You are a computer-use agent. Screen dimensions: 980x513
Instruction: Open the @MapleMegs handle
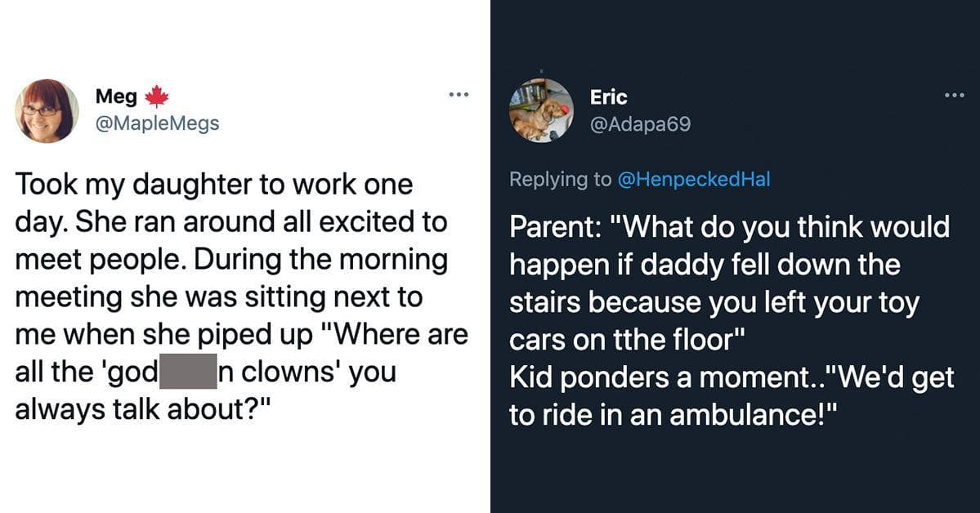tap(158, 123)
